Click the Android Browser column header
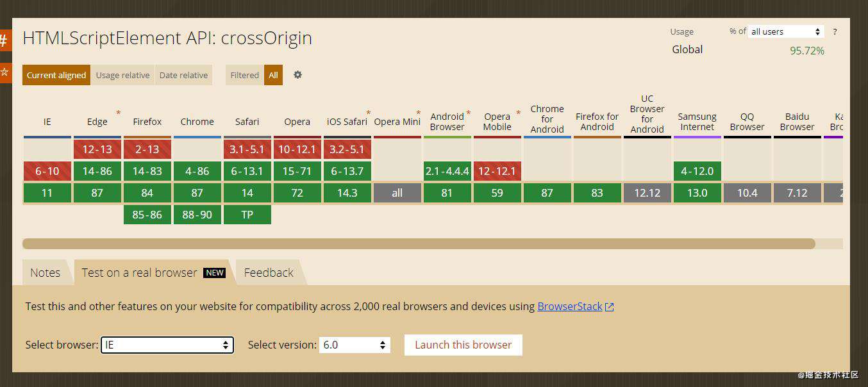The height and width of the screenshot is (387, 868). (x=447, y=122)
